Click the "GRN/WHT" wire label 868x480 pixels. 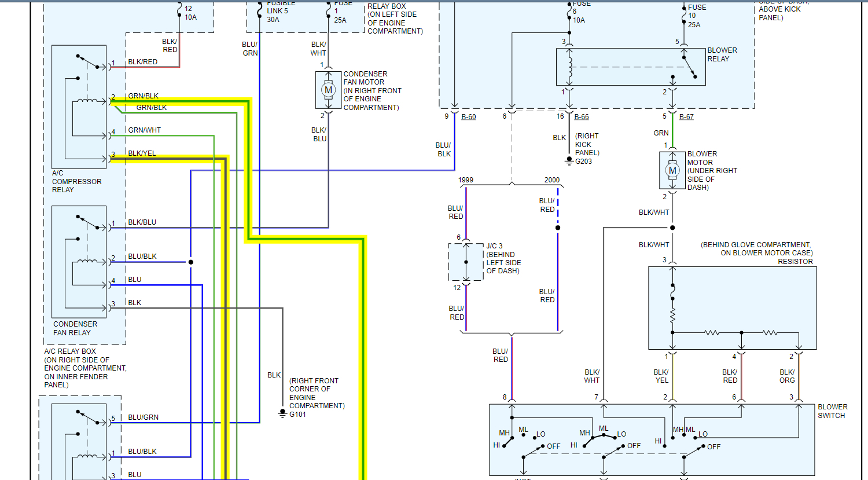145,130
